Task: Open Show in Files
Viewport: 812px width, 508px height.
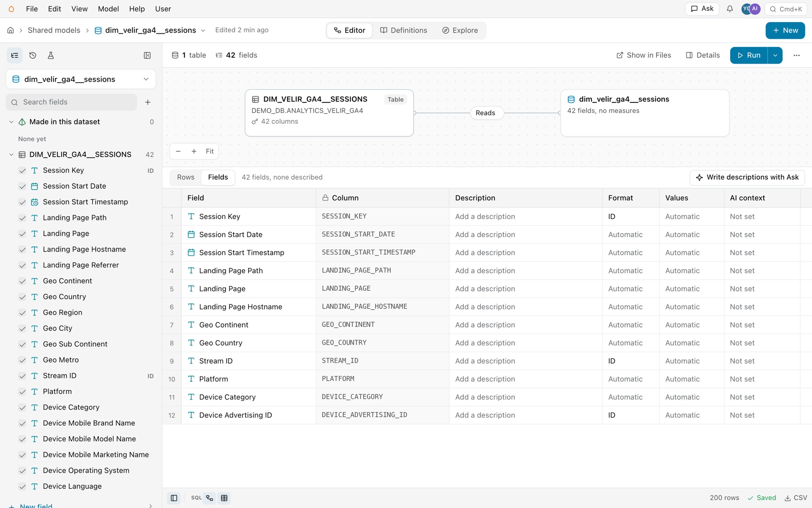Action: [644, 55]
